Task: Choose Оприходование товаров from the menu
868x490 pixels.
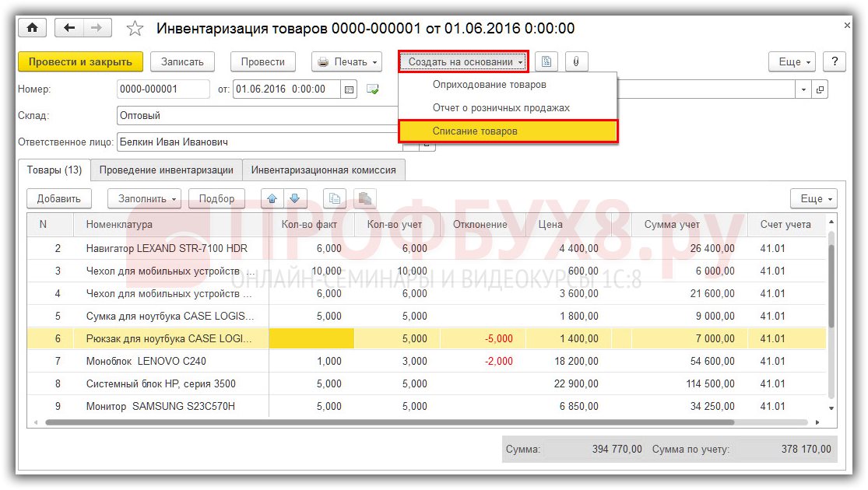Action: 489,84
